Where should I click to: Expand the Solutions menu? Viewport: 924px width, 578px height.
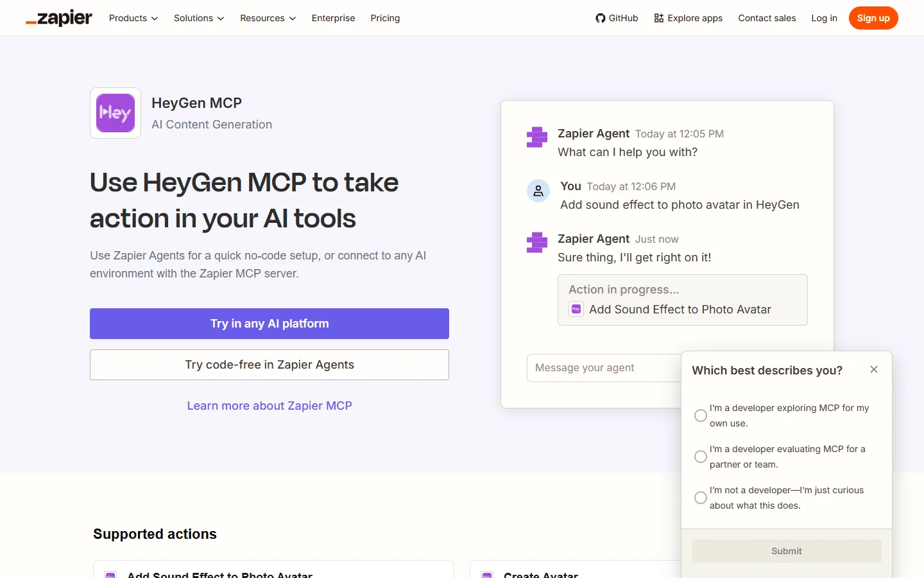pos(199,18)
